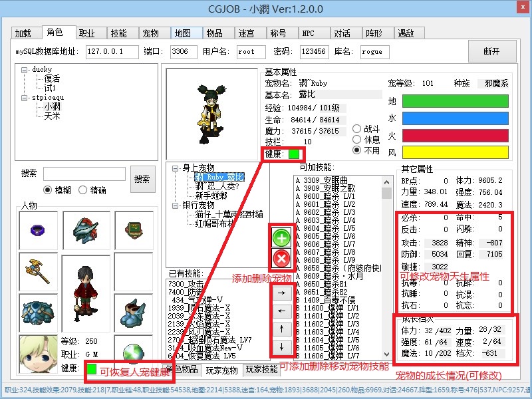This screenshot has height=399, width=532.
Task: Click the up-arrow move skill button
Action: (x=281, y=329)
